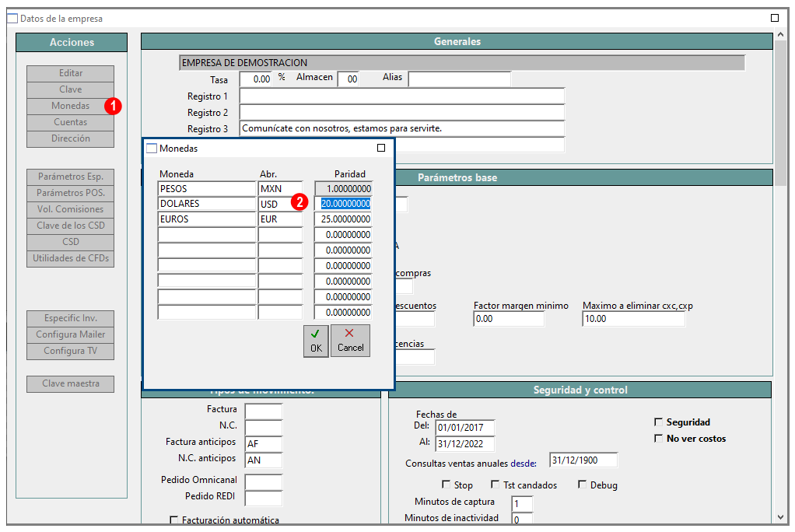Click the N.C. anticipos field AN
The height and width of the screenshot is (532, 795).
[x=264, y=460]
